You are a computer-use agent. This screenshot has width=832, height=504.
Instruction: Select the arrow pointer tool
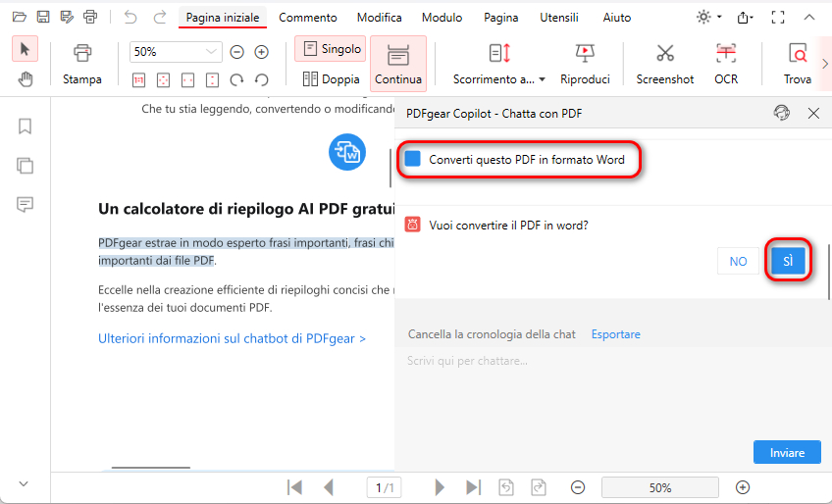(x=25, y=49)
